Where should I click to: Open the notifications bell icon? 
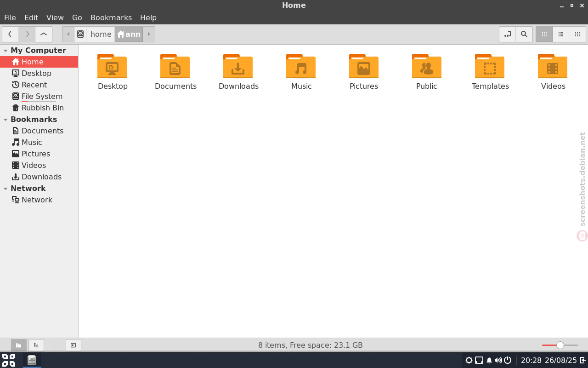coord(489,360)
